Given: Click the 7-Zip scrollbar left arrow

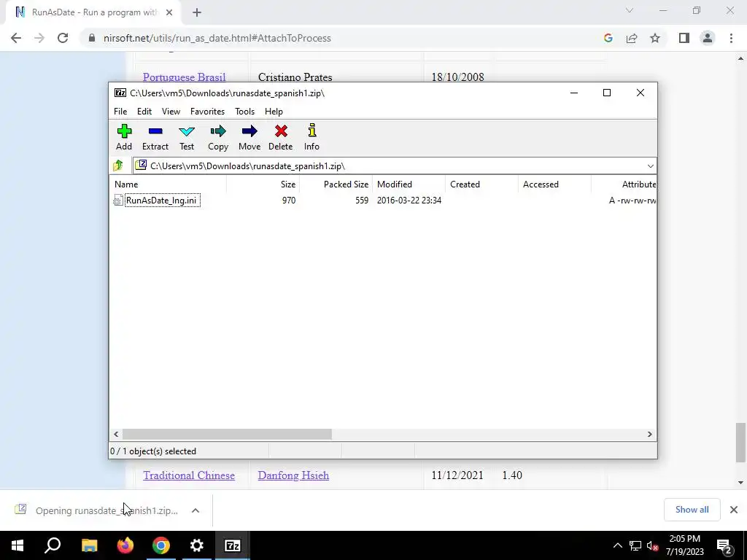Looking at the screenshot, I should pyautogui.click(x=116, y=435).
